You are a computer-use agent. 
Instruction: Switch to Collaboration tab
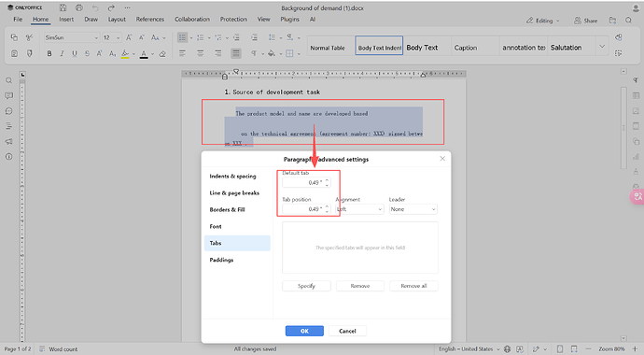click(192, 20)
